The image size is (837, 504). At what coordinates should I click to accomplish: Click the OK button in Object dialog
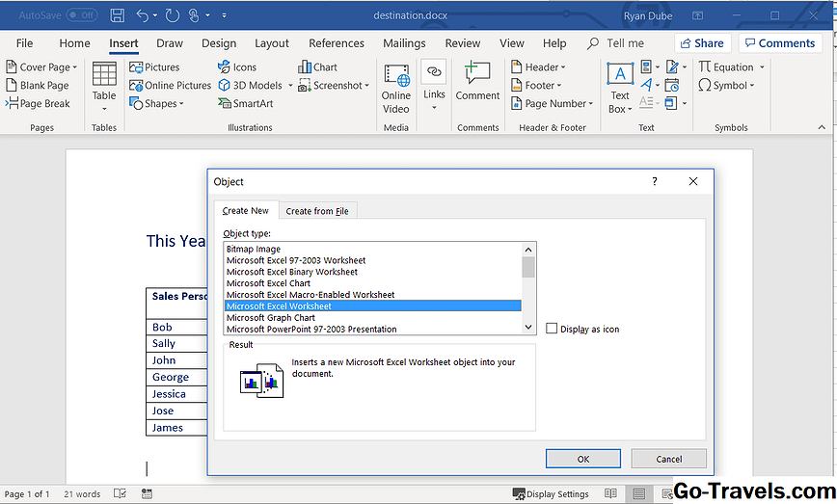pos(582,459)
